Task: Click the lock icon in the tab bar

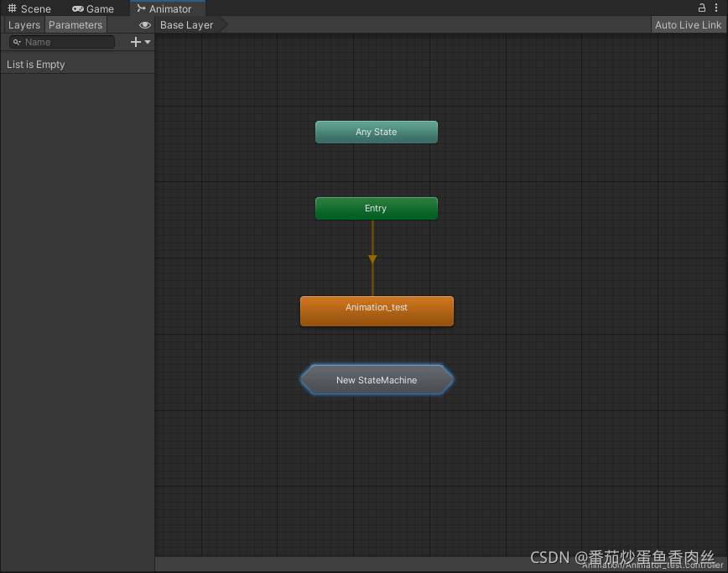Action: tap(702, 8)
